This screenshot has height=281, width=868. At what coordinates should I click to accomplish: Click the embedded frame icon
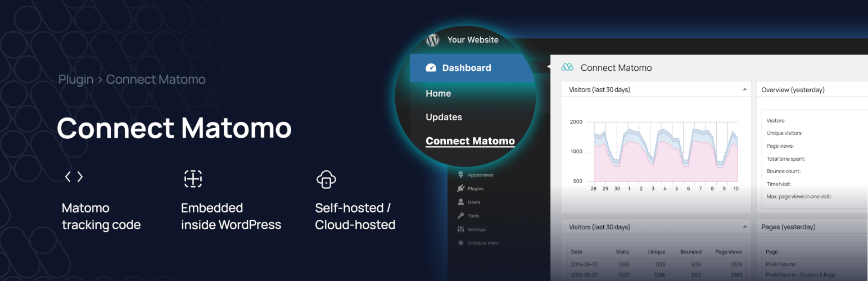coord(193,178)
